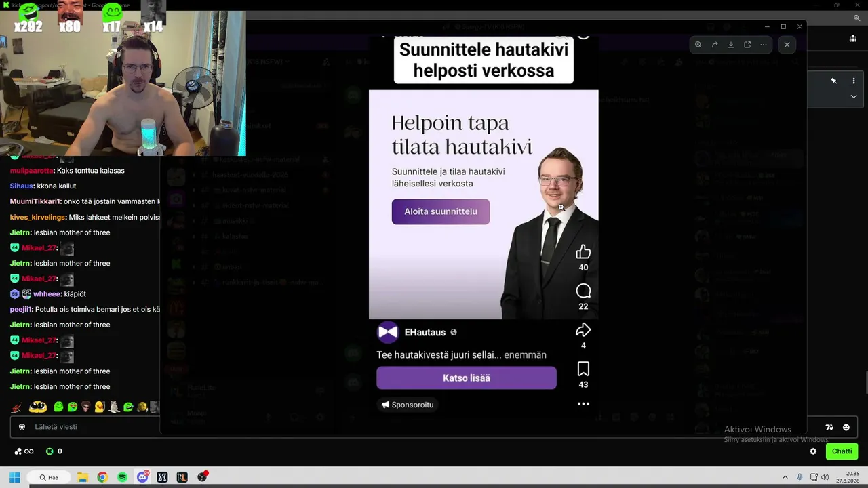Close the image viewer with the X button
Viewport: 868px width, 488px height.
[x=787, y=45]
